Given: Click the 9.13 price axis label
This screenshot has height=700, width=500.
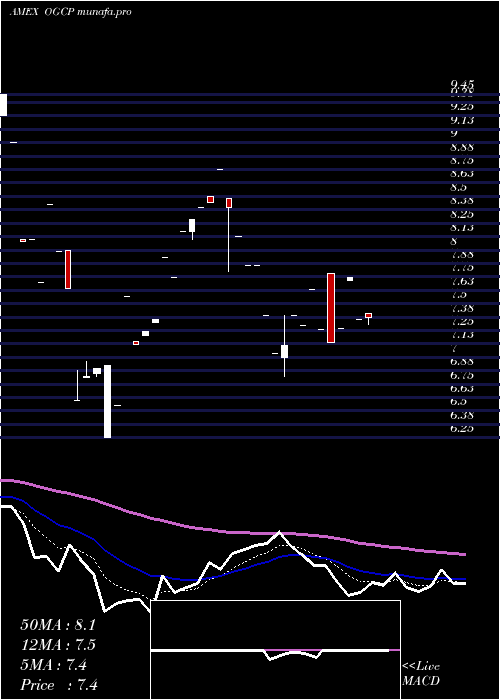Looking at the screenshot, I should point(462,120).
